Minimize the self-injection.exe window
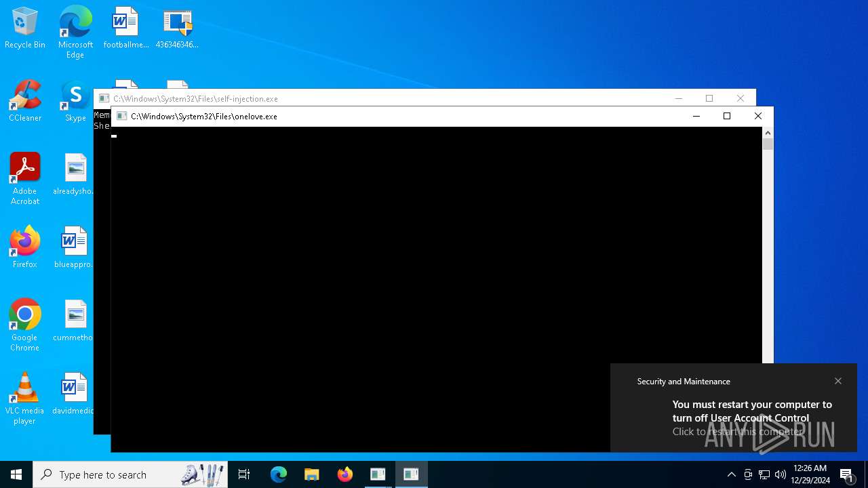 click(x=678, y=98)
